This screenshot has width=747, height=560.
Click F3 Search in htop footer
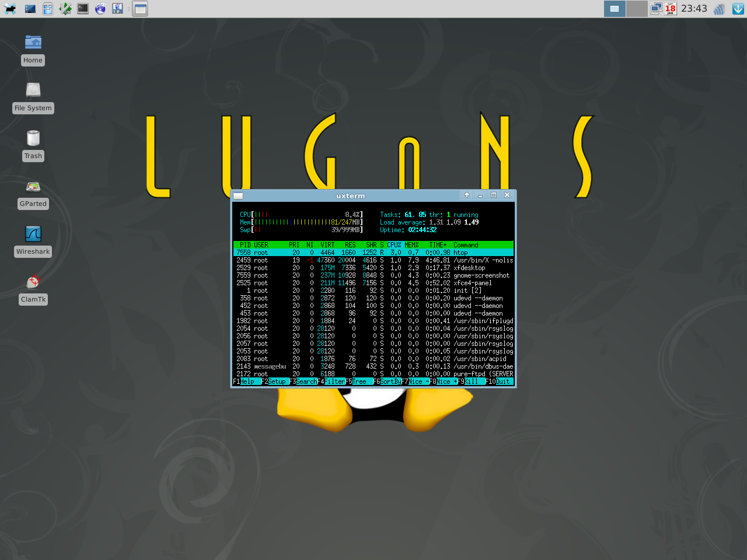[x=303, y=381]
